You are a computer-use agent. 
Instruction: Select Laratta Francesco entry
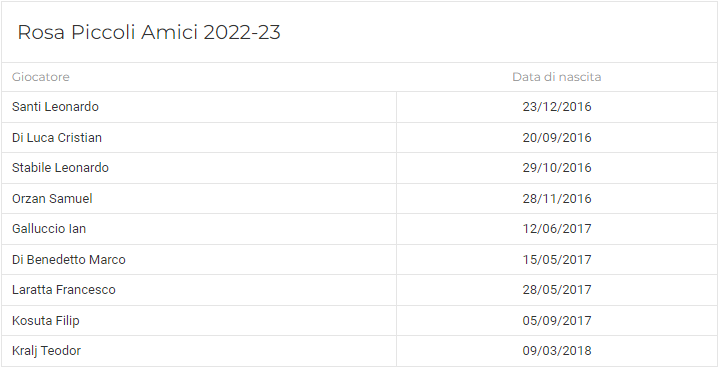64,290
